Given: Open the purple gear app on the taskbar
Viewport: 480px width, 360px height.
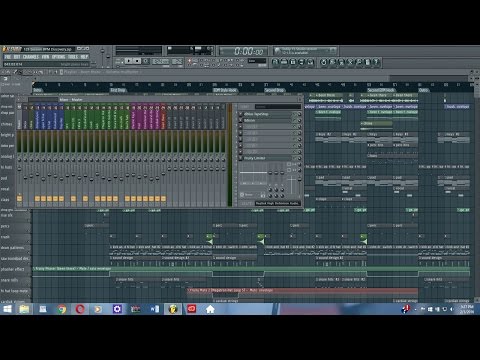Looking at the screenshot, I should point(117,309).
